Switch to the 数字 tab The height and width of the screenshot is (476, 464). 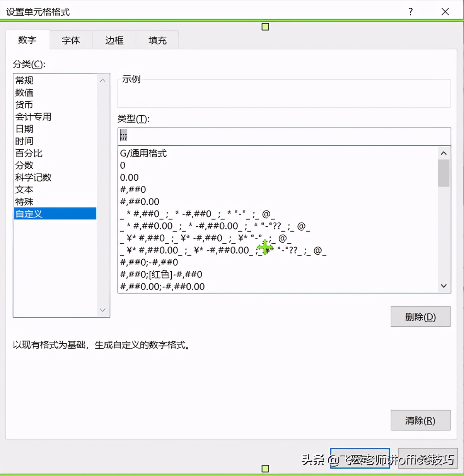(27, 40)
